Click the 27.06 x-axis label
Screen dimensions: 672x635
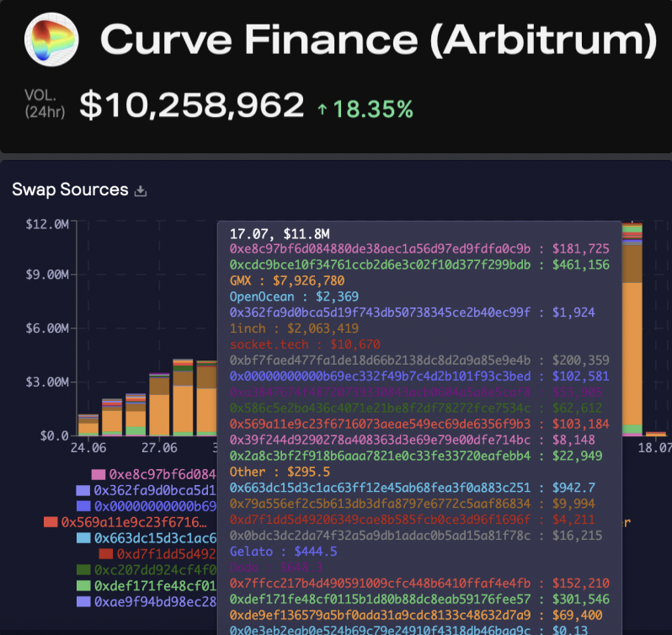tap(159, 448)
